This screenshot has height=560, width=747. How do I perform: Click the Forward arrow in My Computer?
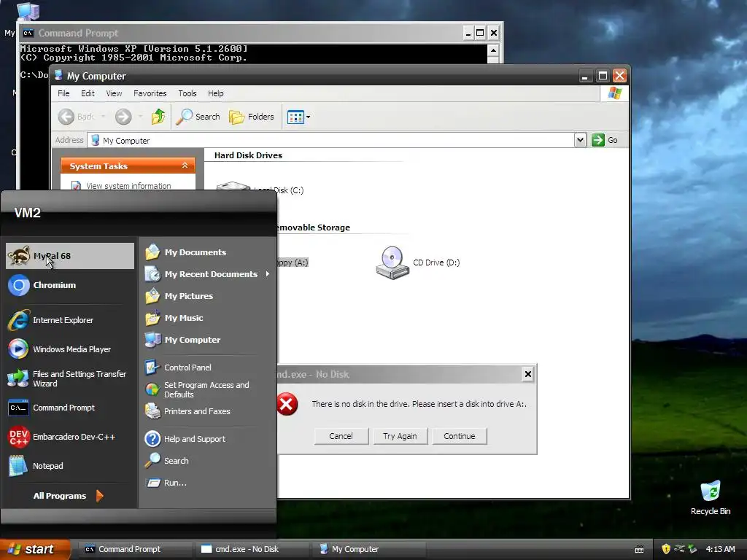[123, 117]
